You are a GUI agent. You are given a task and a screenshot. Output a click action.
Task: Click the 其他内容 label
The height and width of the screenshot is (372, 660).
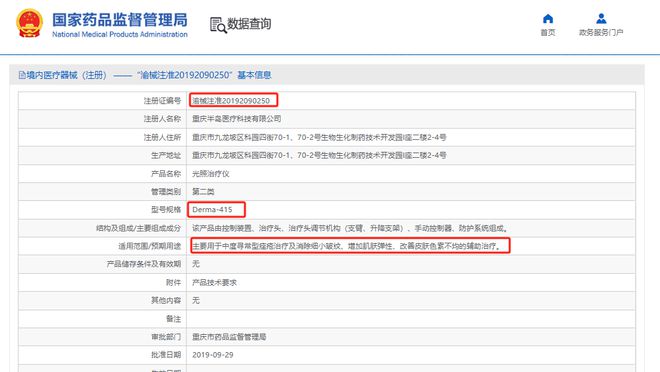tap(166, 300)
